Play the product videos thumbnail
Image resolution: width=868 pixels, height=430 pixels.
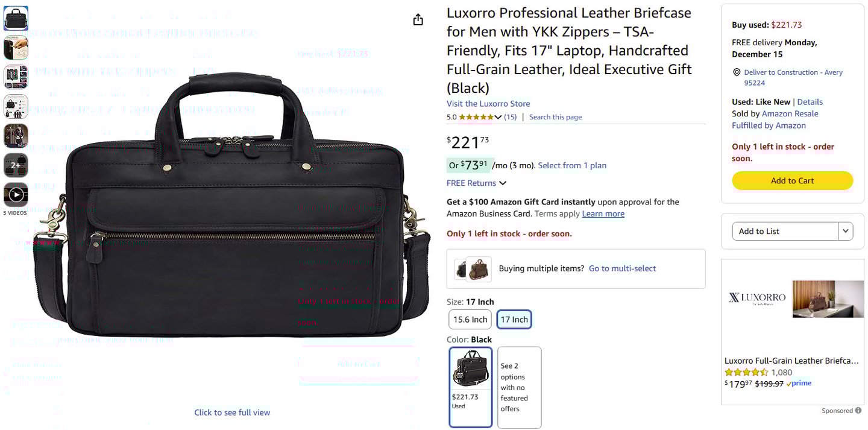point(16,195)
